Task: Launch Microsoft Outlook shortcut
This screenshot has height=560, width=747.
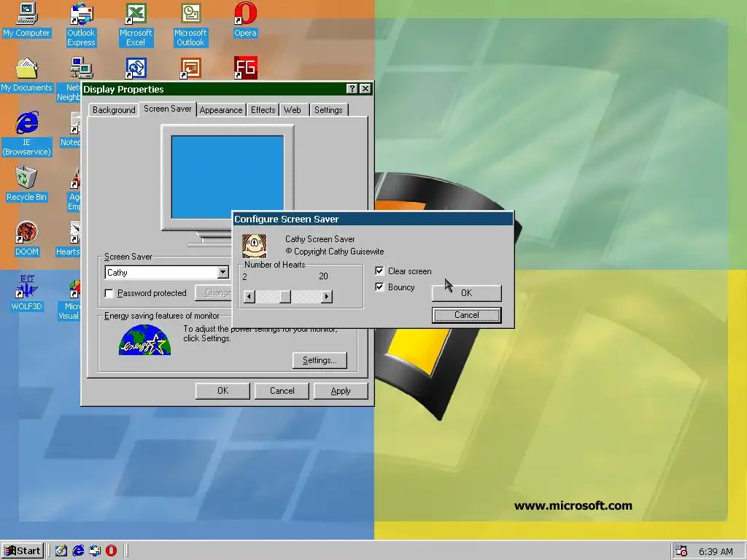Action: click(x=190, y=25)
